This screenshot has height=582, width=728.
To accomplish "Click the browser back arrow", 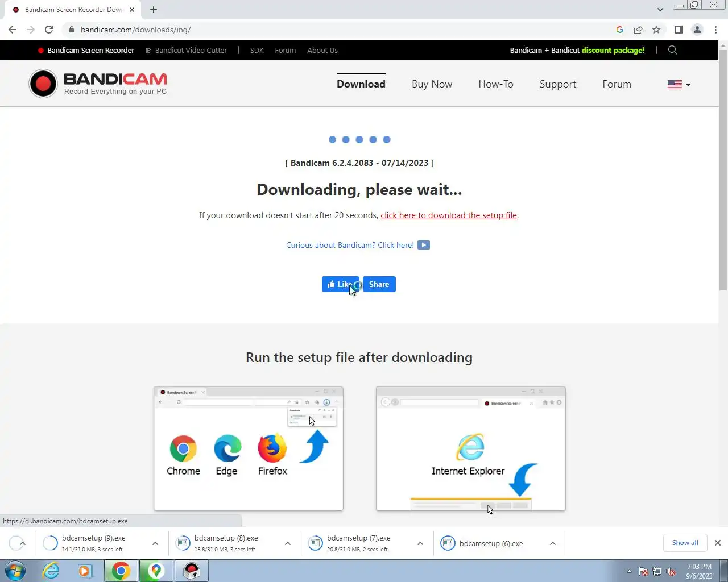I will (x=13, y=30).
